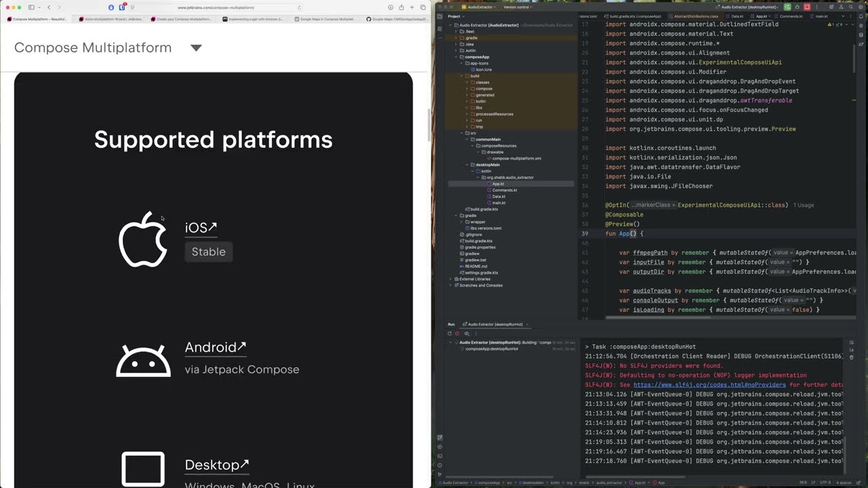868x488 pixels.
Task: Click the red Stop button in IDE toolbar
Action: (807, 7)
